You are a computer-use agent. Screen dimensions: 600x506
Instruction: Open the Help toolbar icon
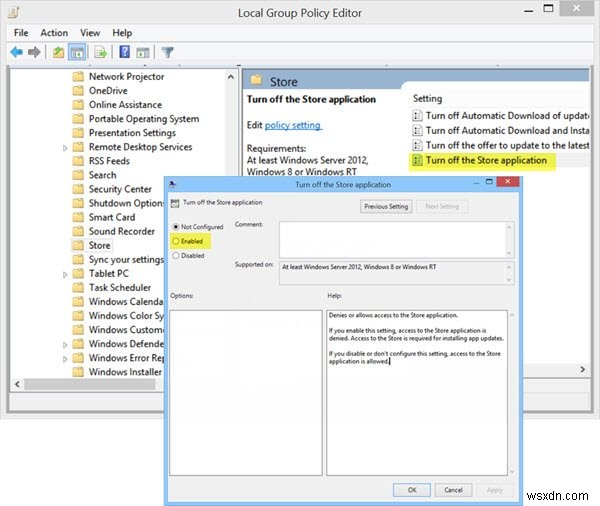click(124, 52)
